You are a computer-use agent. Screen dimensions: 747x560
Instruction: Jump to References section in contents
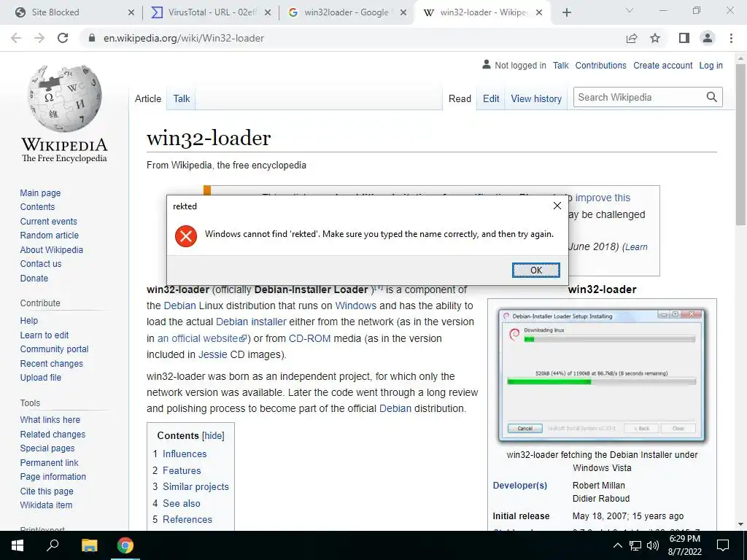187,519
